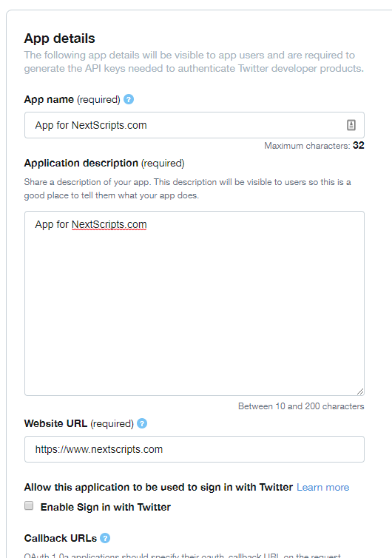Click the 'Enable Sign in with Twitter' label text
Screen dimensions: 392x558
click(106, 507)
